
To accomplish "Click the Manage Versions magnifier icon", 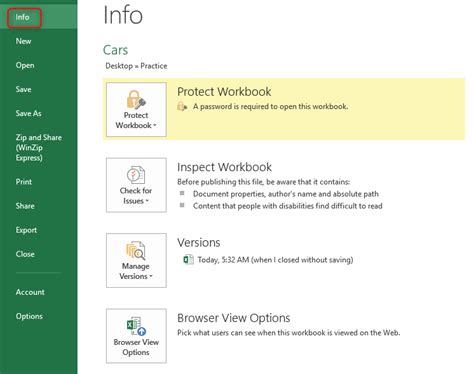I will click(136, 250).
